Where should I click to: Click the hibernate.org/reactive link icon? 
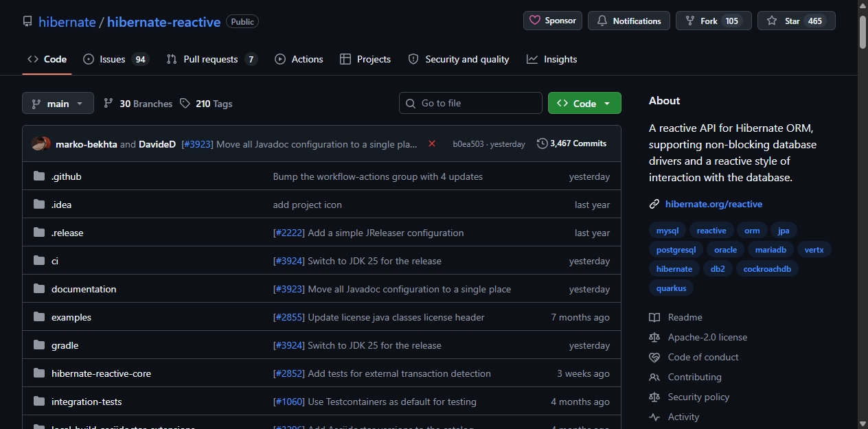click(x=654, y=204)
